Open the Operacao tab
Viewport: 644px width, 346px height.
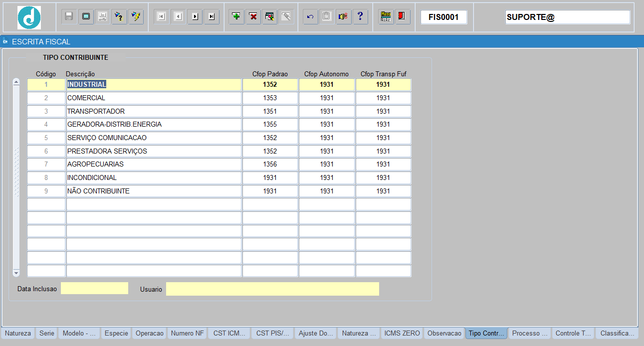(x=150, y=334)
